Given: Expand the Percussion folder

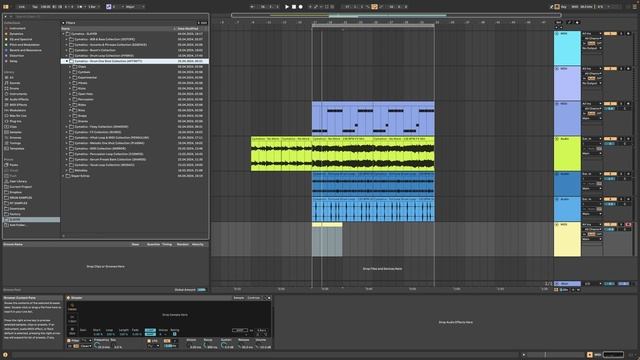Looking at the screenshot, I should [70, 99].
